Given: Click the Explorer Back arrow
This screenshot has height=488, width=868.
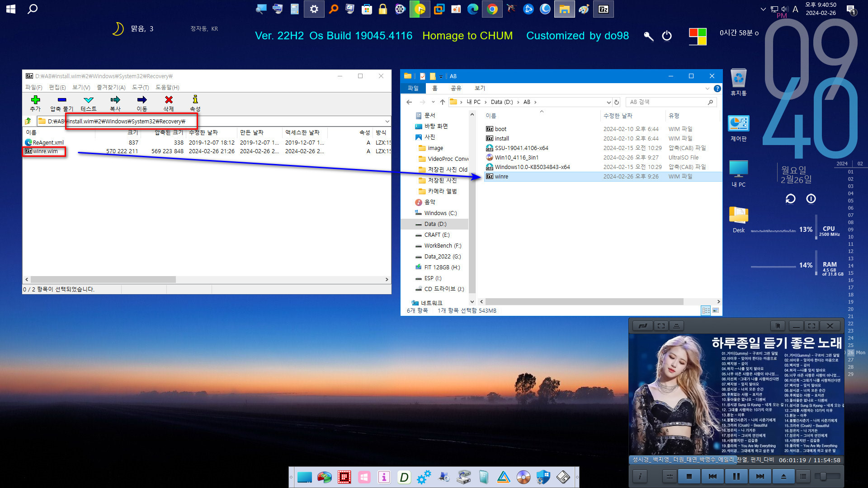Looking at the screenshot, I should click(x=409, y=102).
